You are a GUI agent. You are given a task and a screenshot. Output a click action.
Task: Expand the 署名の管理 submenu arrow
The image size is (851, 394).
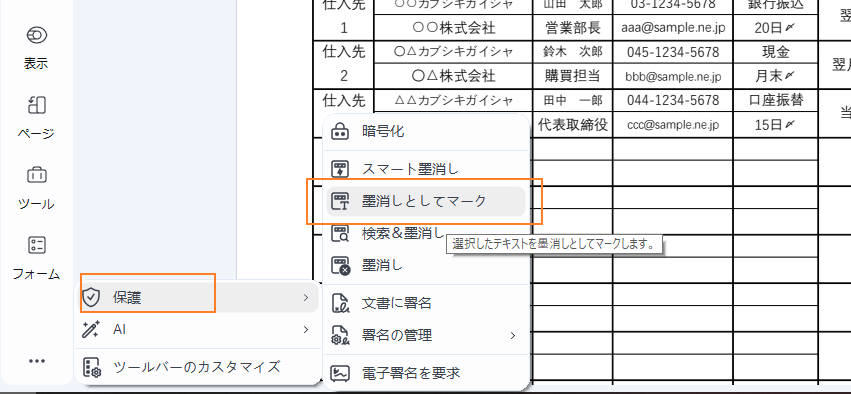[x=513, y=336]
